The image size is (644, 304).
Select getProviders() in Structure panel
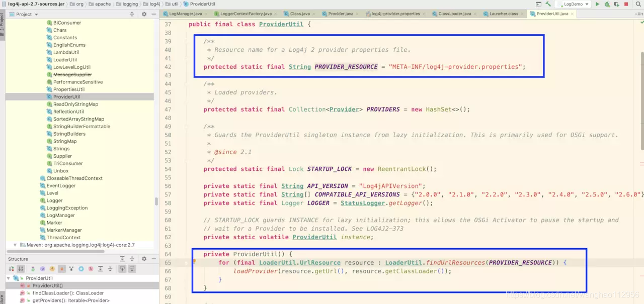click(71, 300)
